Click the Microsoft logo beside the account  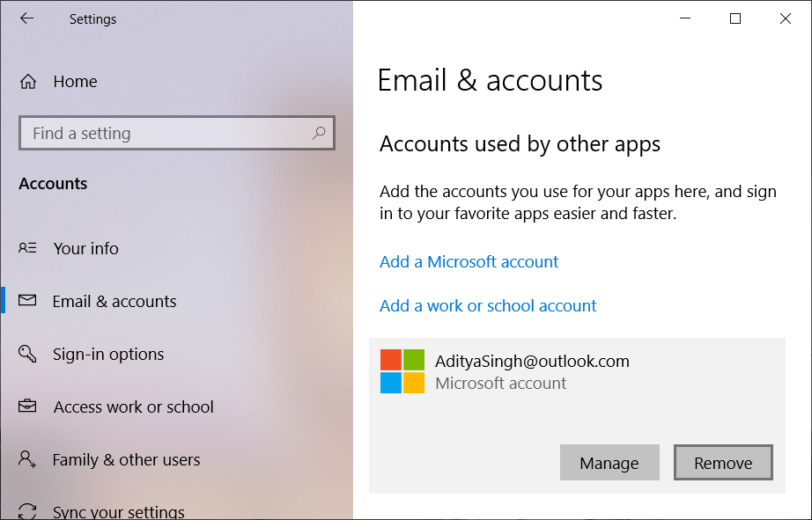click(402, 371)
